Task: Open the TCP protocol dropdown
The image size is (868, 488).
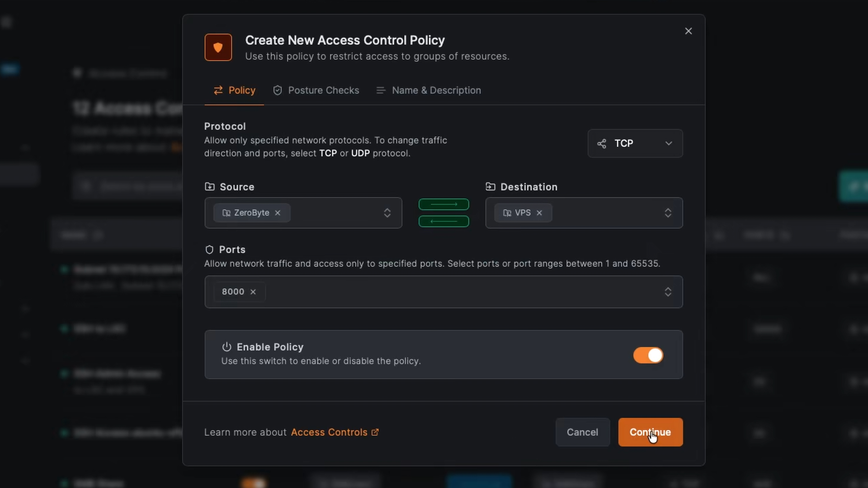Action: [x=635, y=143]
